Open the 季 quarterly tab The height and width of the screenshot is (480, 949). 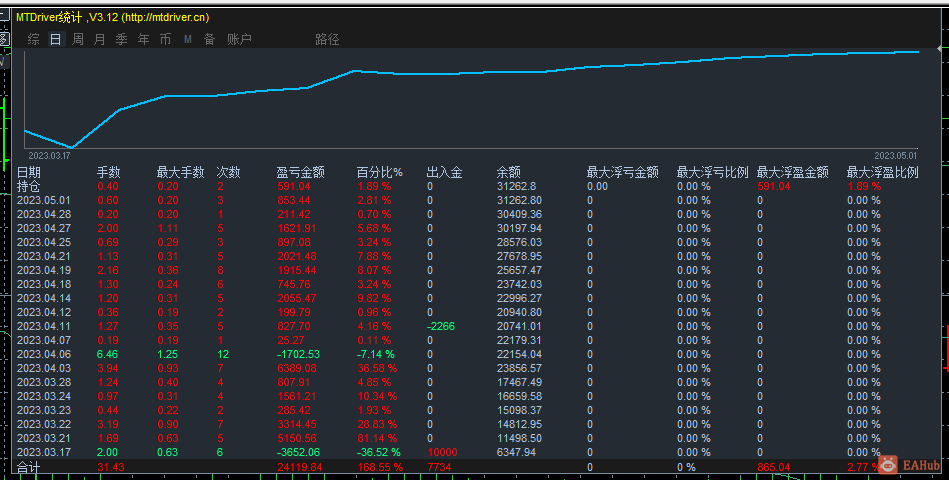[x=122, y=39]
